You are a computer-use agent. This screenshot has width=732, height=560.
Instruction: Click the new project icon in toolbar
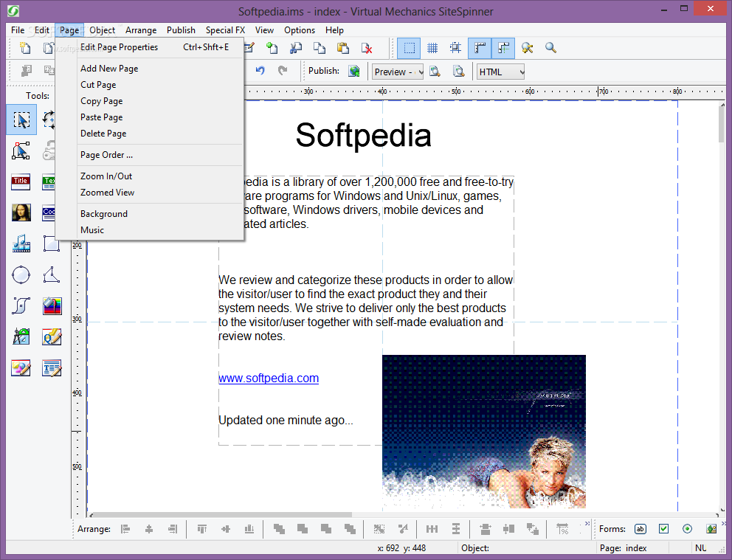(25, 48)
